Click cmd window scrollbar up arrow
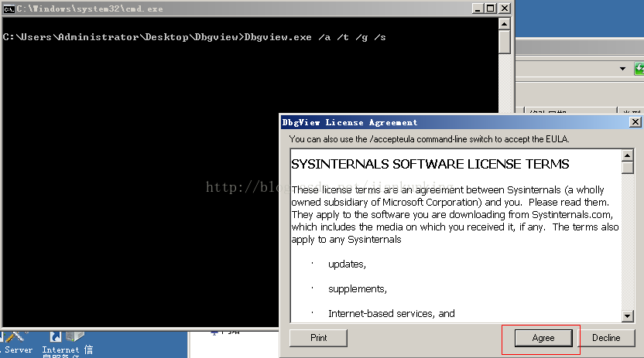 (505, 24)
